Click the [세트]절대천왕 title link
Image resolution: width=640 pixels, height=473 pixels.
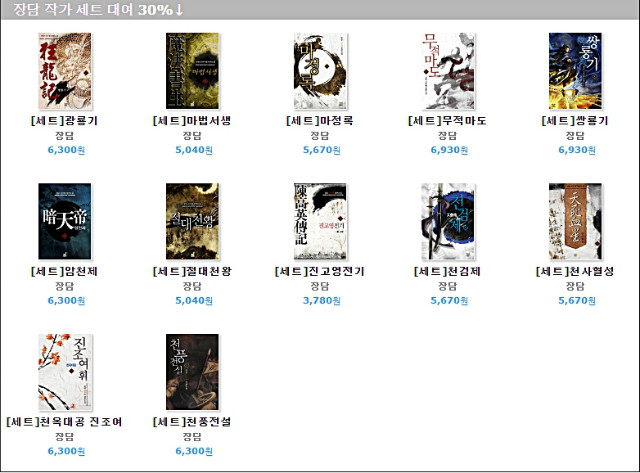[192, 271]
